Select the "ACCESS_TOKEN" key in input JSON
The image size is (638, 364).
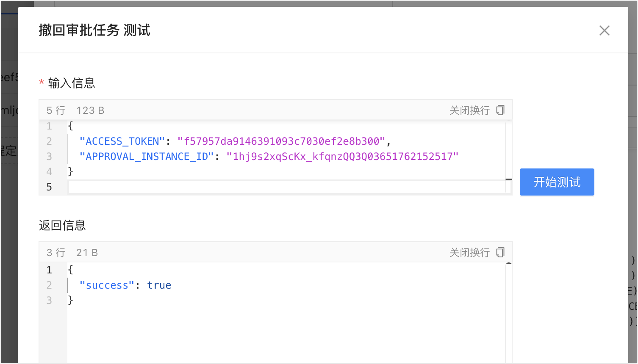tap(122, 141)
